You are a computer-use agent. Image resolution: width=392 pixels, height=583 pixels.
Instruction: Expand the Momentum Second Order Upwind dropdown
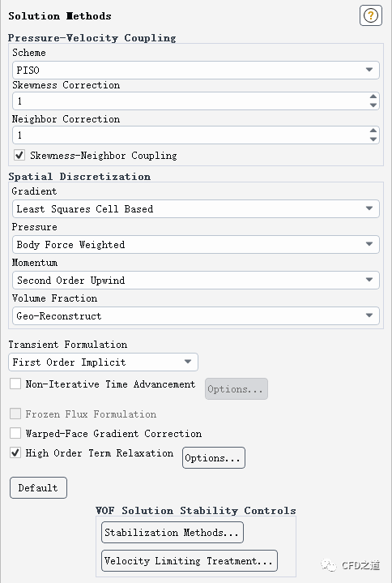point(196,281)
